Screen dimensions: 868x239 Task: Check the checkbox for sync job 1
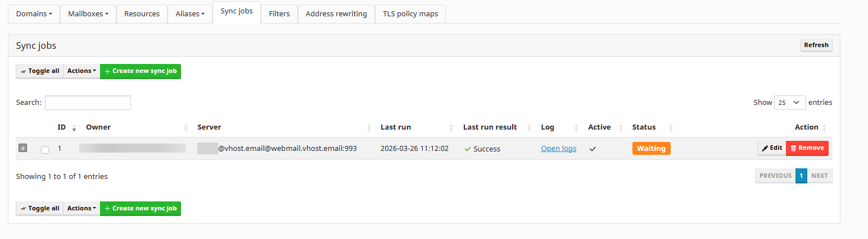tap(45, 150)
